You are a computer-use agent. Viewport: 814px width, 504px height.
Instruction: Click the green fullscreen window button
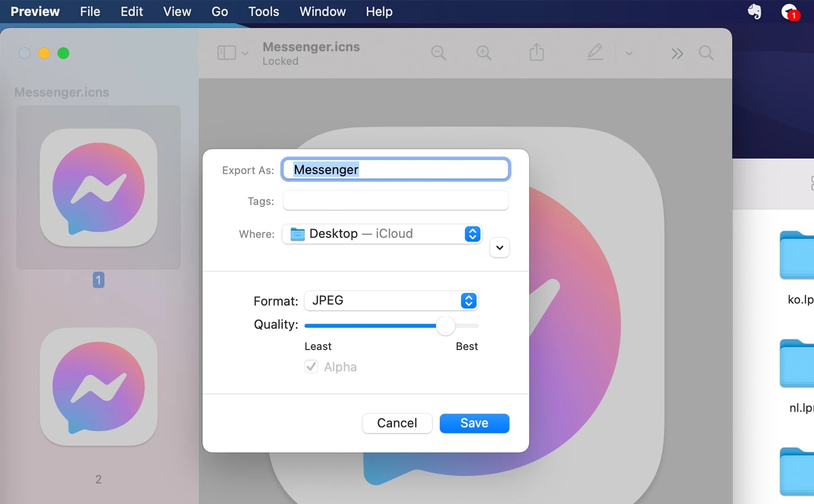(x=63, y=53)
